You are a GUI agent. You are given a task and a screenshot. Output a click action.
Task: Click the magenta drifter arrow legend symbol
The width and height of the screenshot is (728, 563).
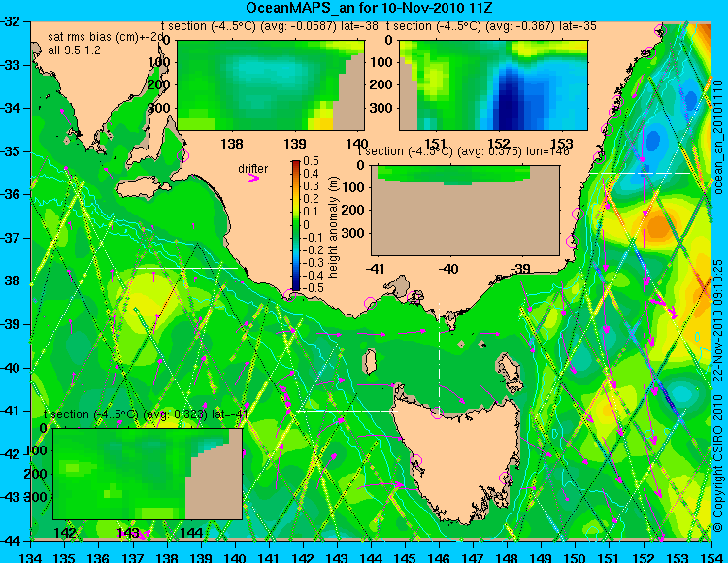tap(253, 179)
